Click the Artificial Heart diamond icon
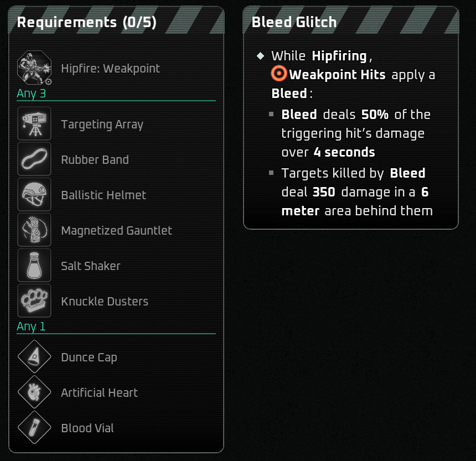This screenshot has width=476, height=461. point(34,392)
